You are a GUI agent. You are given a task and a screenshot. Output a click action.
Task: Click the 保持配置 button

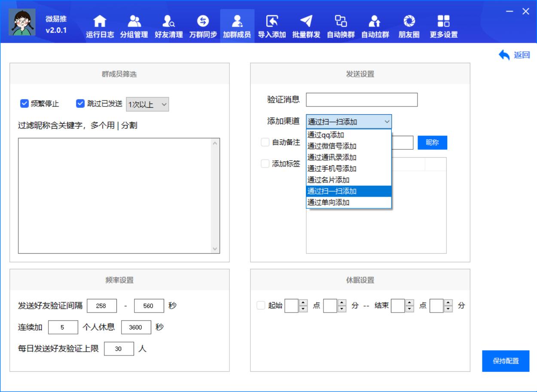pos(506,362)
